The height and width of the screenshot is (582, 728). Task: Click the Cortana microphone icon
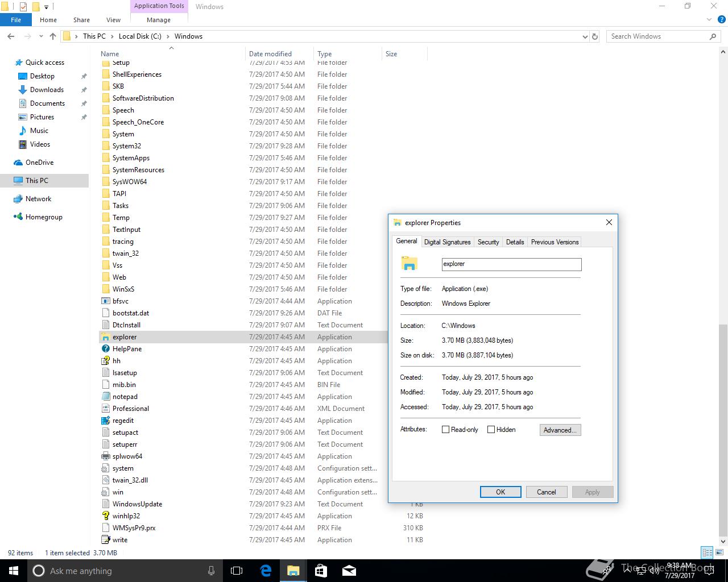point(211,571)
